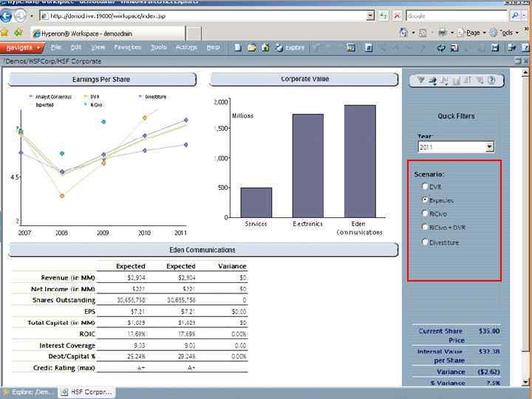Open the Year dropdown showing 2011
This screenshot has height=399, width=532.
(x=489, y=147)
